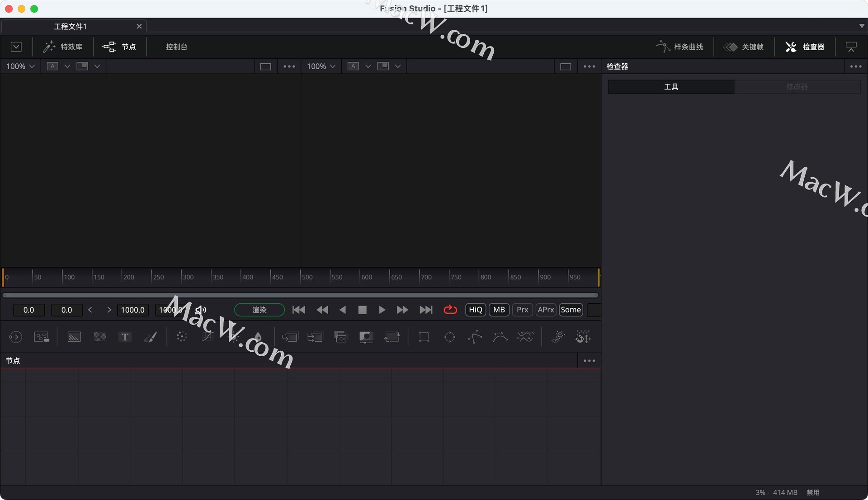
Task: Click the global end field showing 1000.0
Action: (170, 310)
